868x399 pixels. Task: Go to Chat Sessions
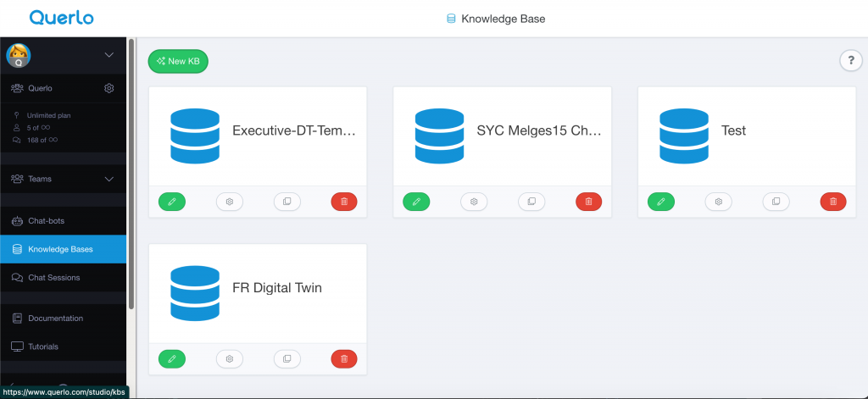point(53,278)
